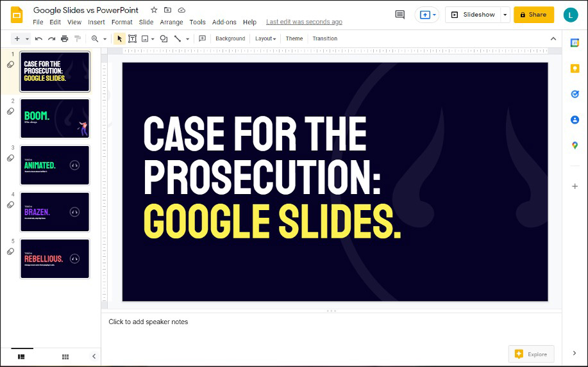Select the Paint format tool
The image size is (588, 367).
[x=78, y=38]
